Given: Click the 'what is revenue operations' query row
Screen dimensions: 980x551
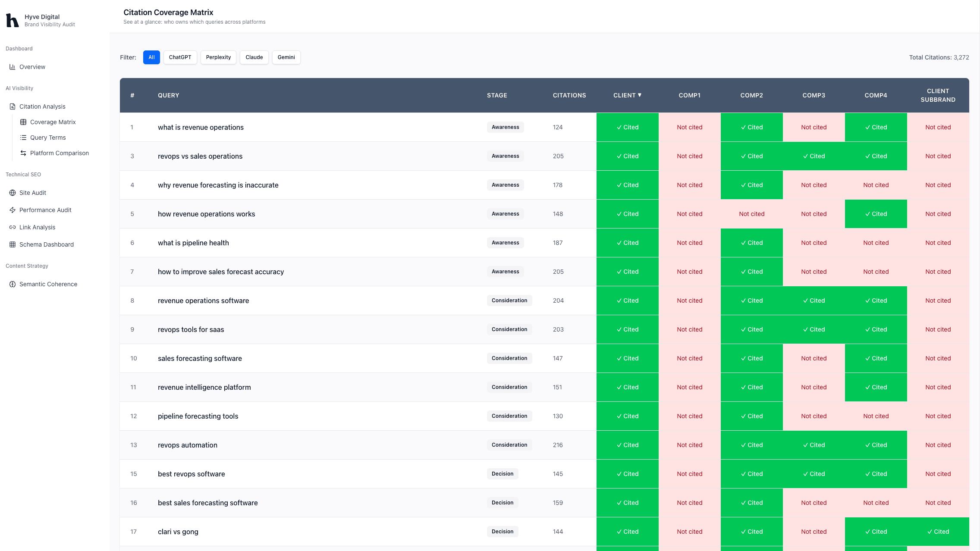Looking at the screenshot, I should tap(201, 127).
